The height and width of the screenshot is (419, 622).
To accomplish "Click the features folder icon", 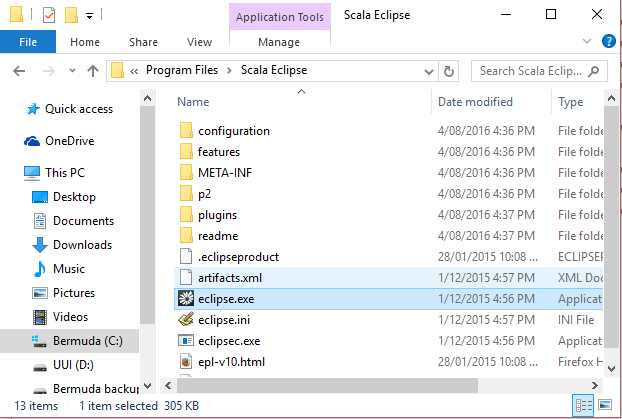I will pyautogui.click(x=186, y=152).
